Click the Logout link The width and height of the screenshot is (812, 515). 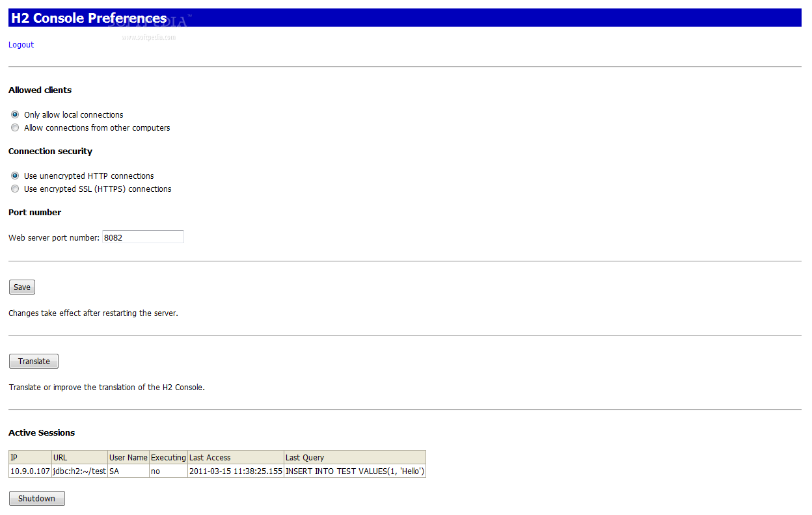[x=21, y=45]
